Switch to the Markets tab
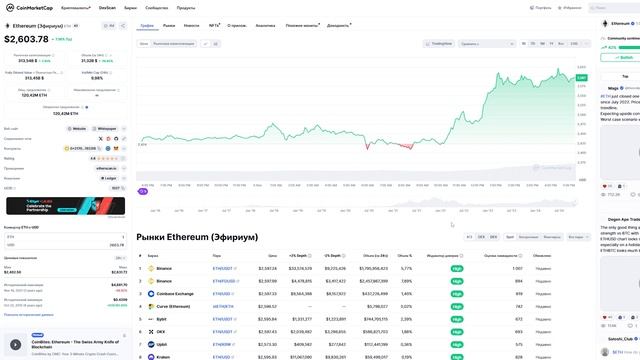Viewport: 640px width, 360px height. click(x=169, y=26)
